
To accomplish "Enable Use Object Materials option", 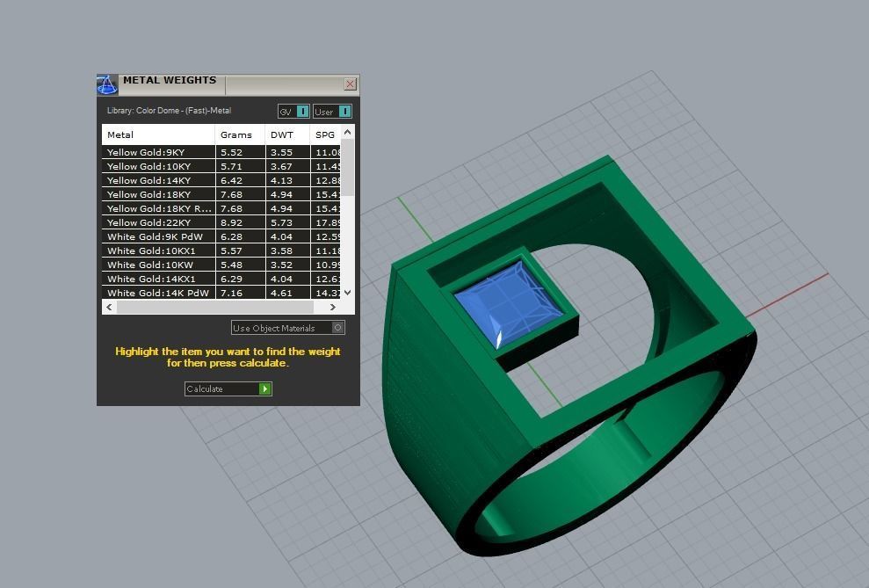I will pos(287,328).
